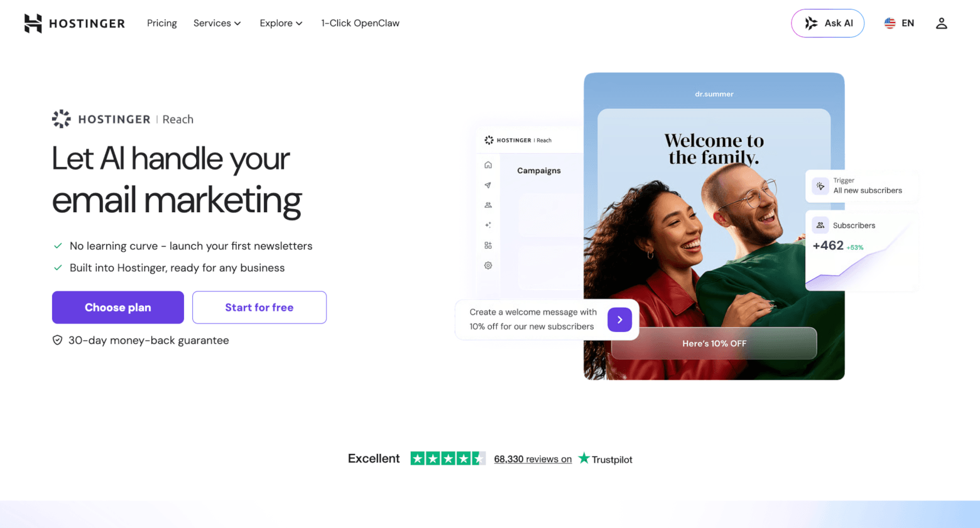Click the Hostinger Reach logo icon
This screenshot has width=980, height=528.
(x=62, y=119)
